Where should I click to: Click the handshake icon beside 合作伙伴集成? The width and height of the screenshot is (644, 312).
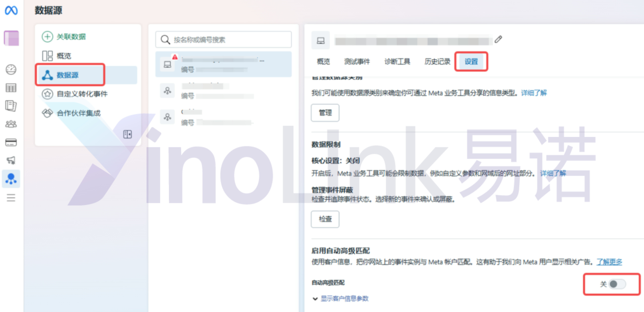pos(47,113)
